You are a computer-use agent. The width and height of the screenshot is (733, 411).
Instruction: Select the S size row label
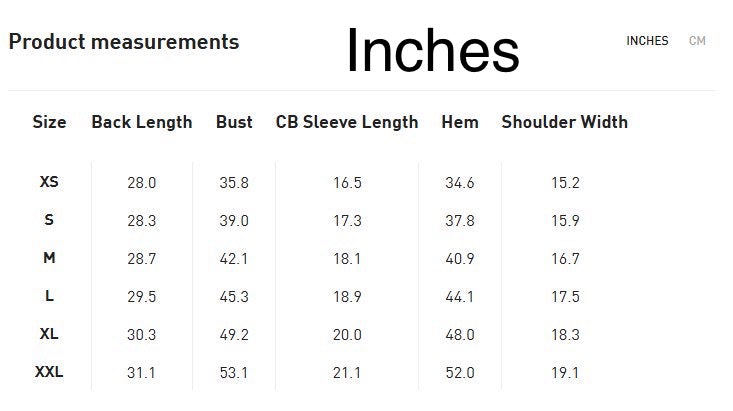(49, 220)
